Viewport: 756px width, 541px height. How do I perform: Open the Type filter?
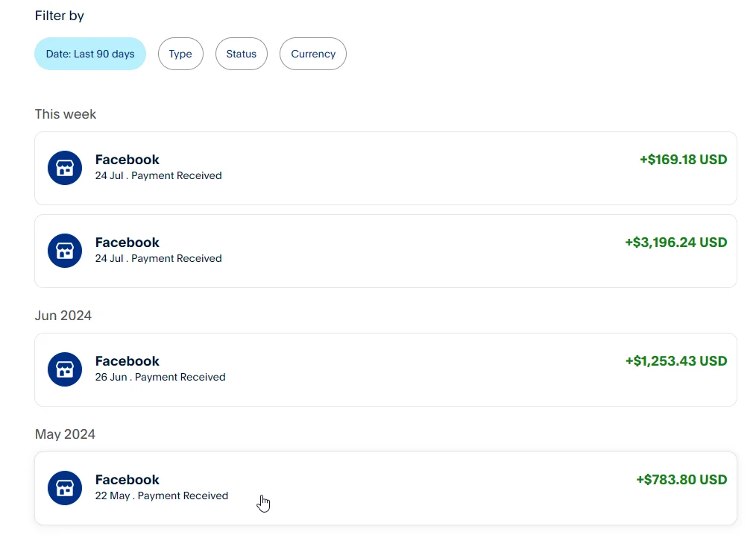click(180, 54)
